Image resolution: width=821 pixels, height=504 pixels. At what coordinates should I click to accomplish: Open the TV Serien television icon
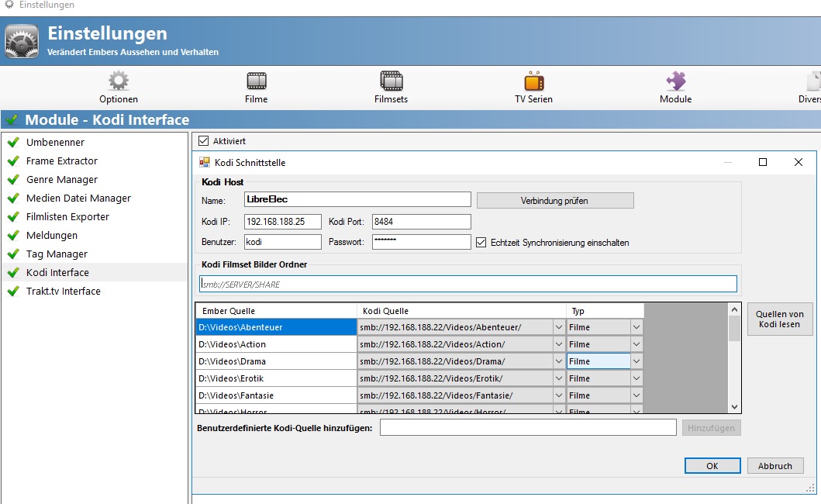pos(534,81)
